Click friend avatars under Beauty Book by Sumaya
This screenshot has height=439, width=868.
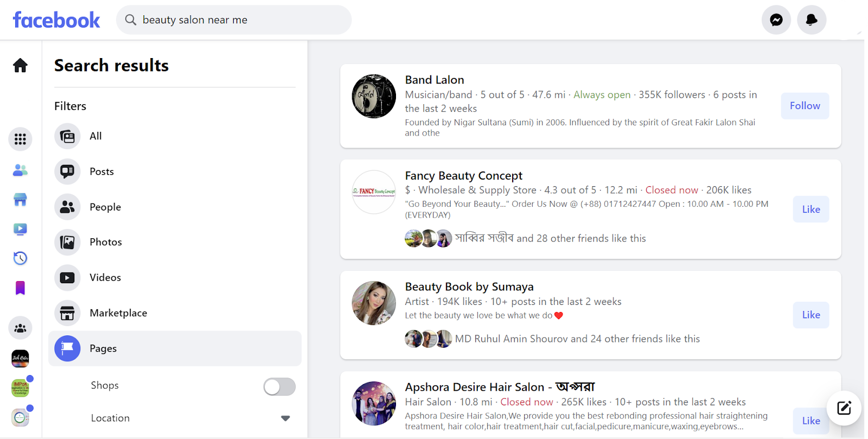[x=429, y=339]
